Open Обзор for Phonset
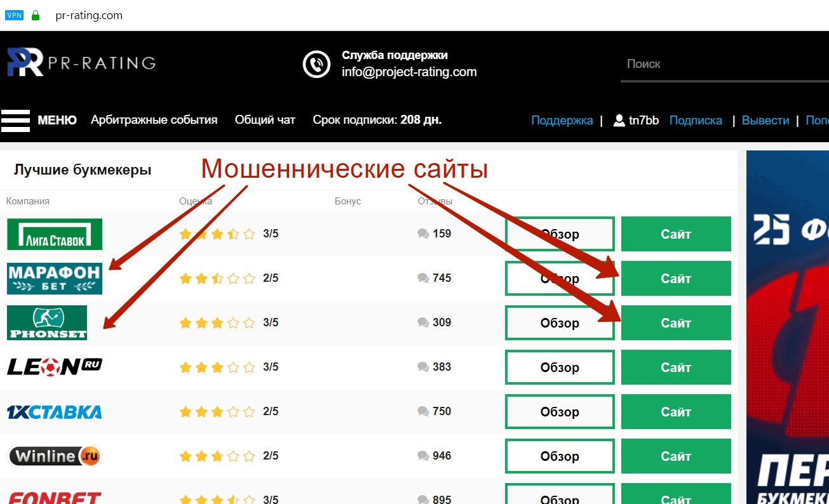 [x=560, y=323]
